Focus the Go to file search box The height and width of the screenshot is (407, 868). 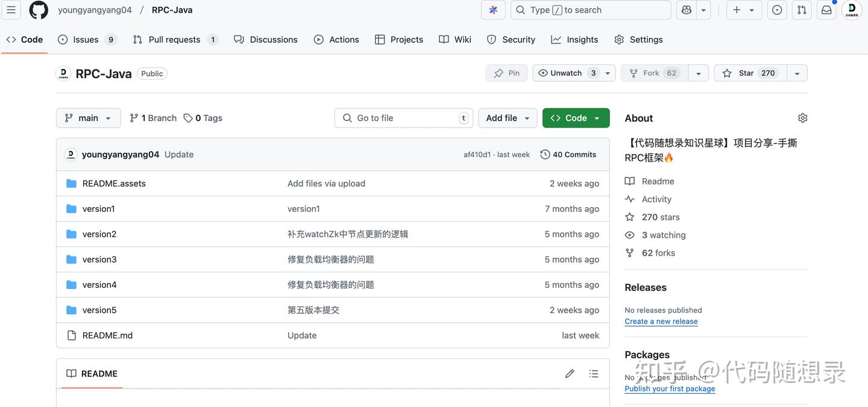tap(403, 117)
